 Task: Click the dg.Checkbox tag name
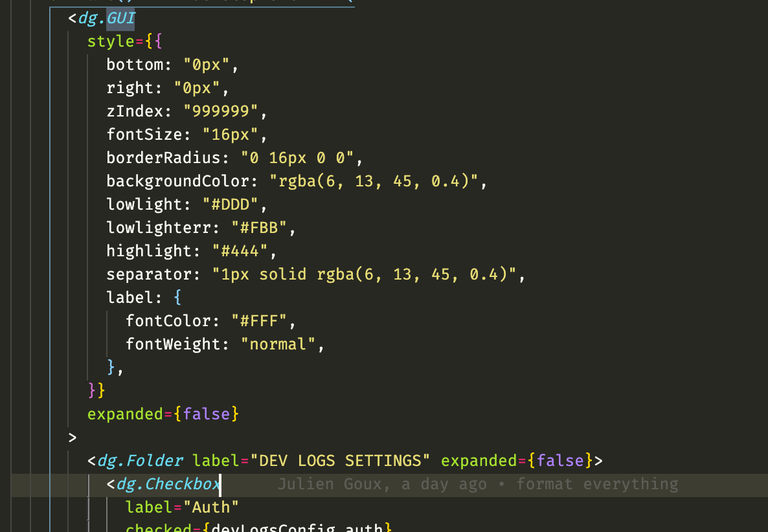[x=168, y=484]
